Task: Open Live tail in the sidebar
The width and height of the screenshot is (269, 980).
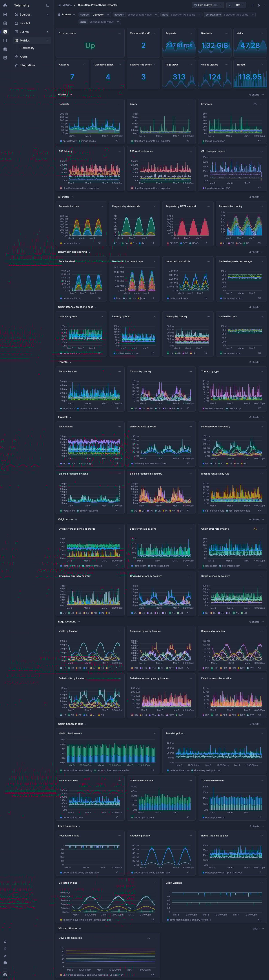Action: [31, 23]
